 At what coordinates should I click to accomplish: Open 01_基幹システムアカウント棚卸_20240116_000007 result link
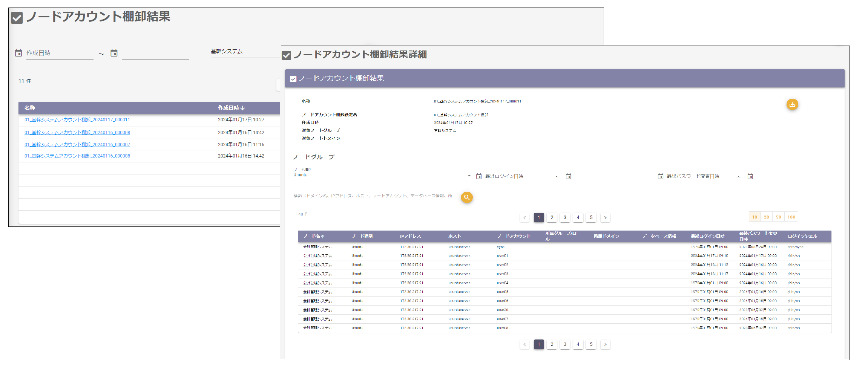point(77,144)
